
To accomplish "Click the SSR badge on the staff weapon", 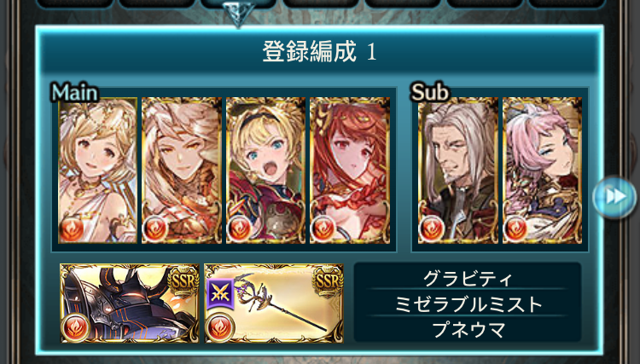I will 327,280.
